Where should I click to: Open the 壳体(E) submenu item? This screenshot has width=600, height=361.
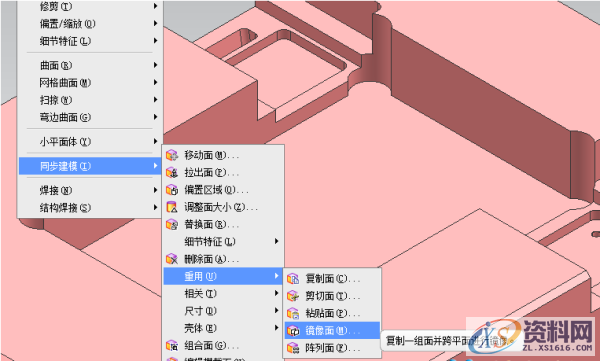click(x=223, y=328)
